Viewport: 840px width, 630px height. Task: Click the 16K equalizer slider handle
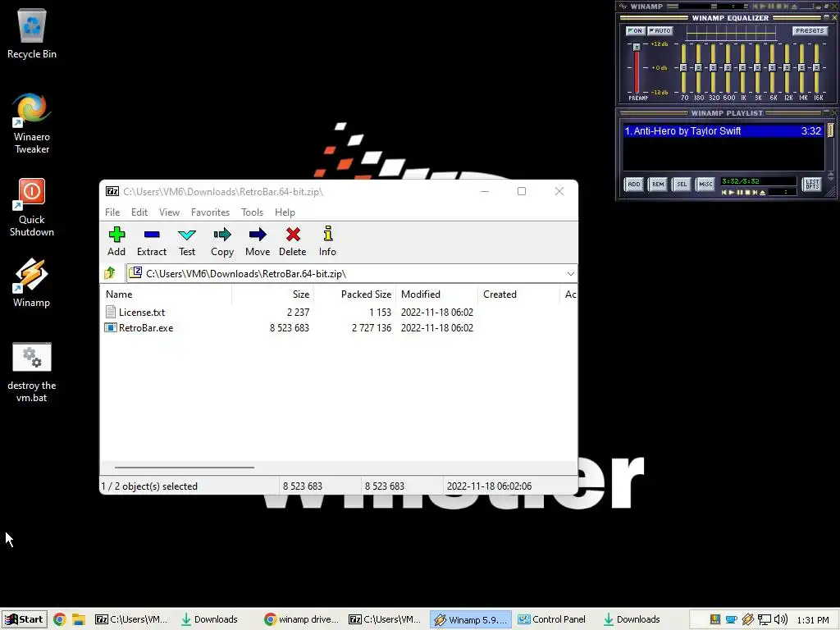pos(816,67)
